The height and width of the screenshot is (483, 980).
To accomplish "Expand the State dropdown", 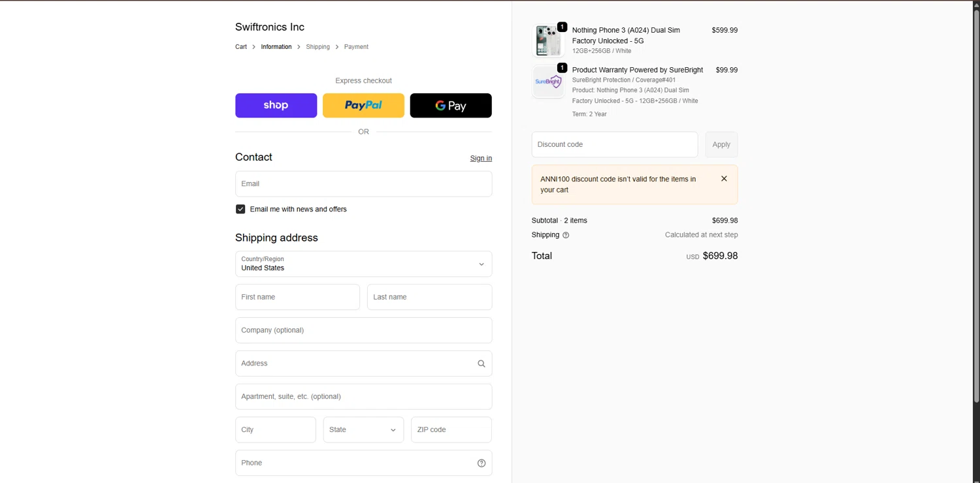I will coord(363,429).
